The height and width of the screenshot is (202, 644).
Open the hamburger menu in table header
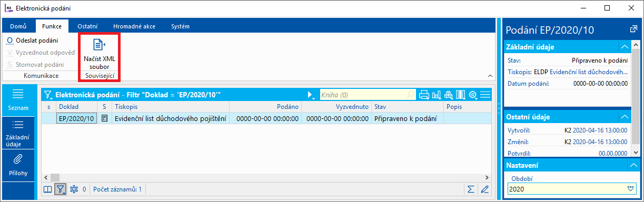click(485, 95)
